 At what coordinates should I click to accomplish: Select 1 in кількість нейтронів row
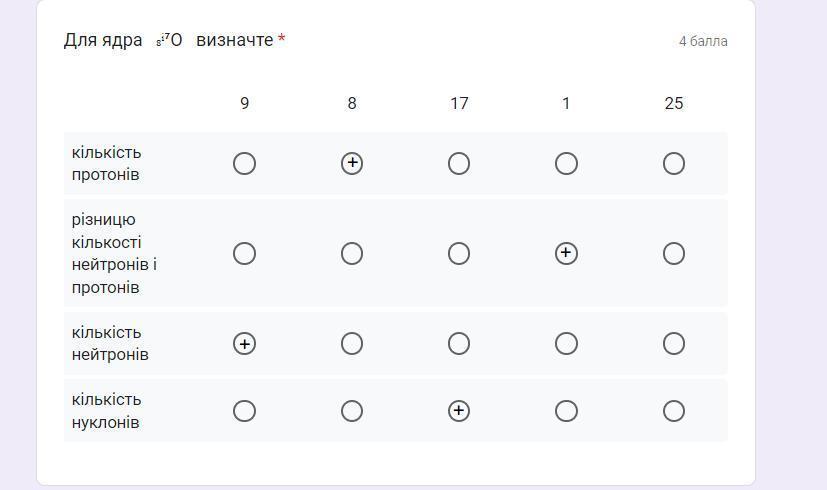point(566,344)
